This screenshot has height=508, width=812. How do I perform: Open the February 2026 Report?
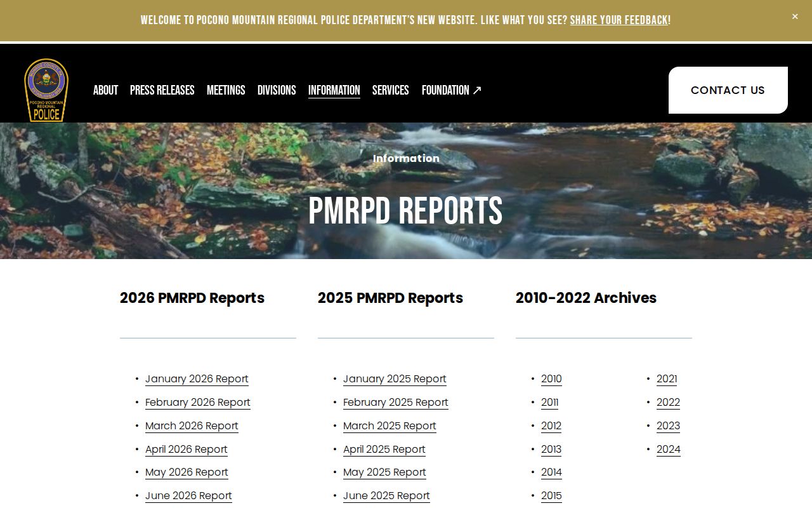click(x=198, y=403)
